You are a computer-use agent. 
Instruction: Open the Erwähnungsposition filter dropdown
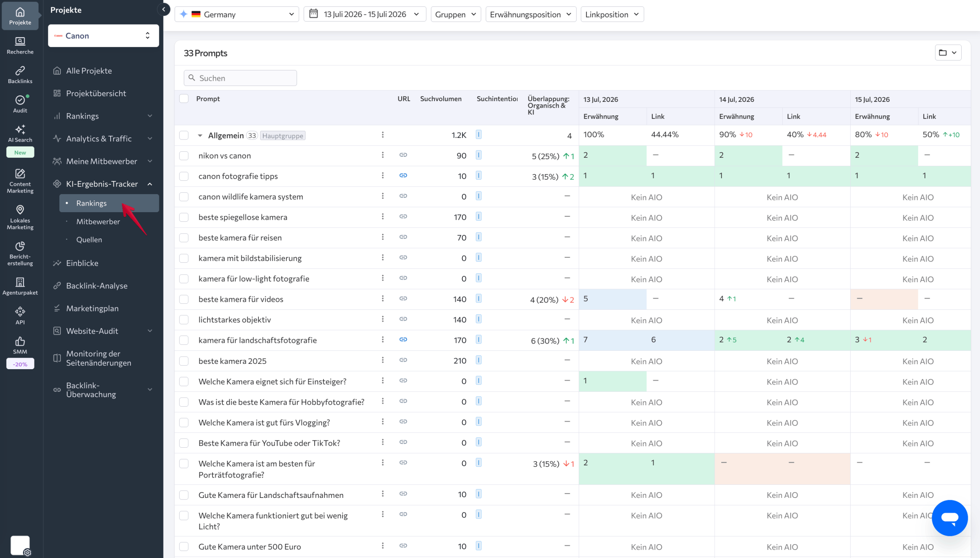(531, 14)
